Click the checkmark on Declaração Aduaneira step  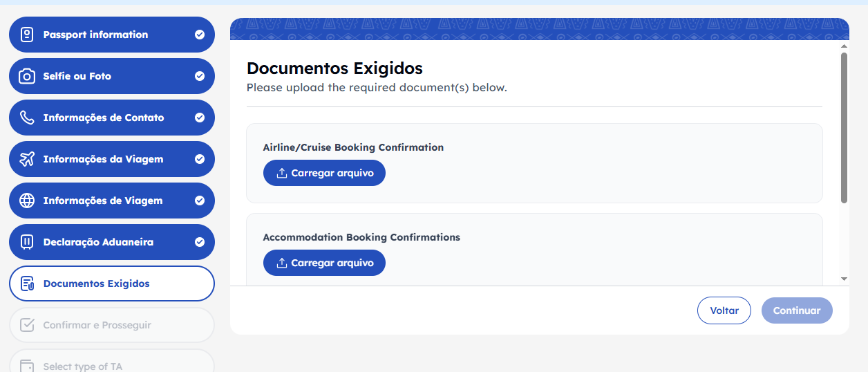(200, 242)
